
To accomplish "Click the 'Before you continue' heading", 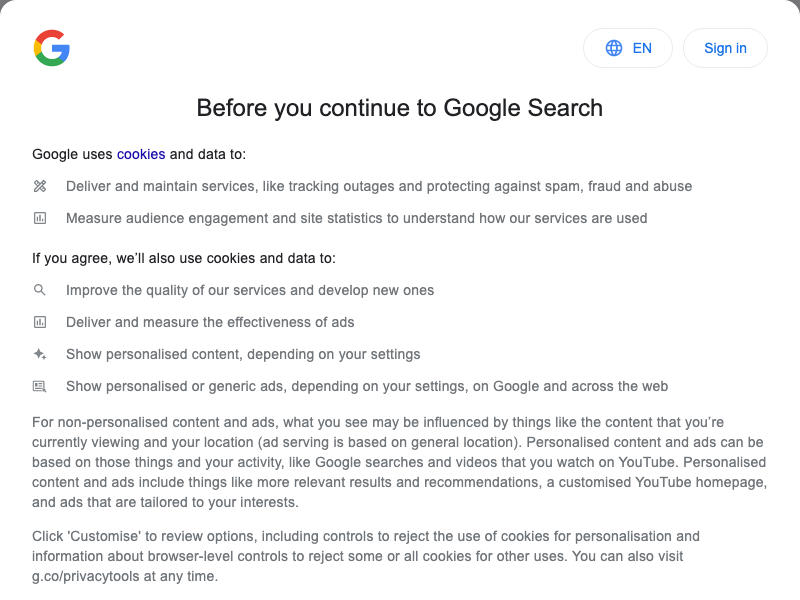I will pyautogui.click(x=400, y=108).
